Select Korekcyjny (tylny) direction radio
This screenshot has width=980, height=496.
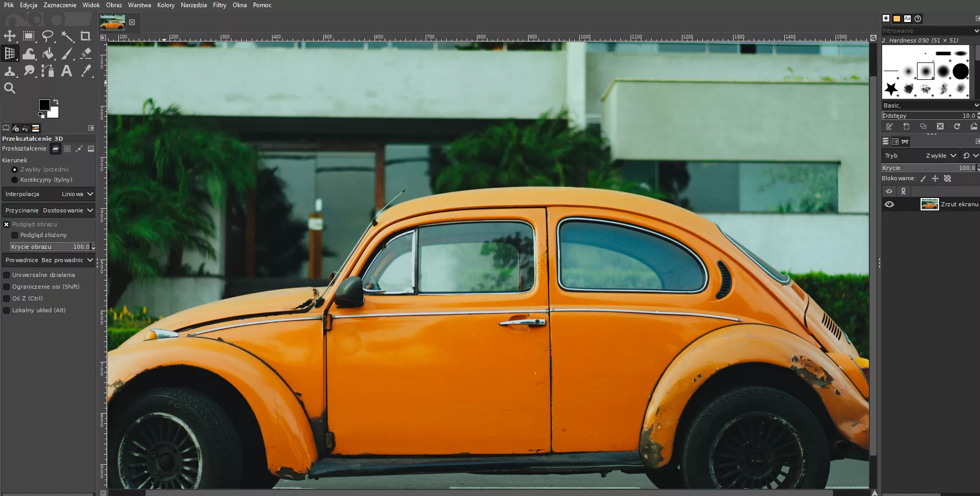pos(14,180)
